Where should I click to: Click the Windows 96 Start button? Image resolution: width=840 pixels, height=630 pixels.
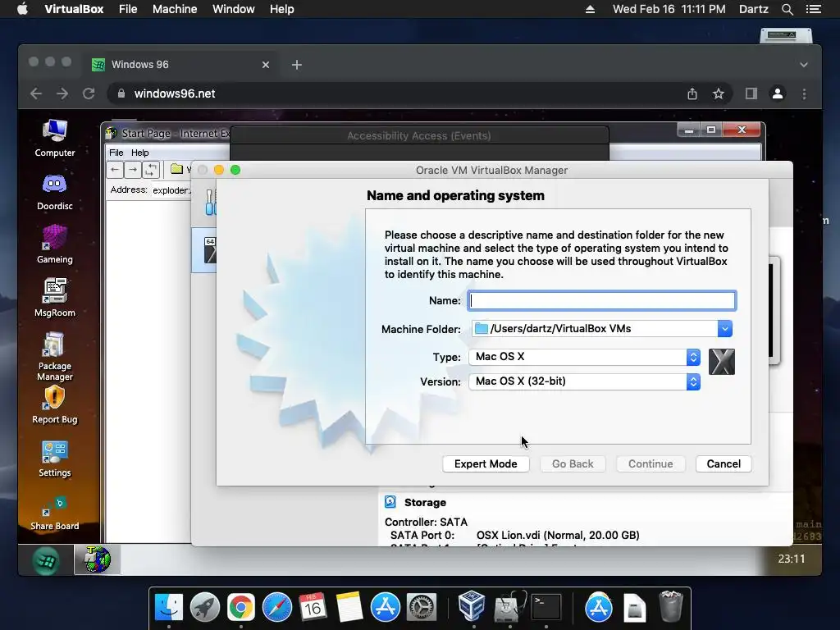tap(46, 560)
